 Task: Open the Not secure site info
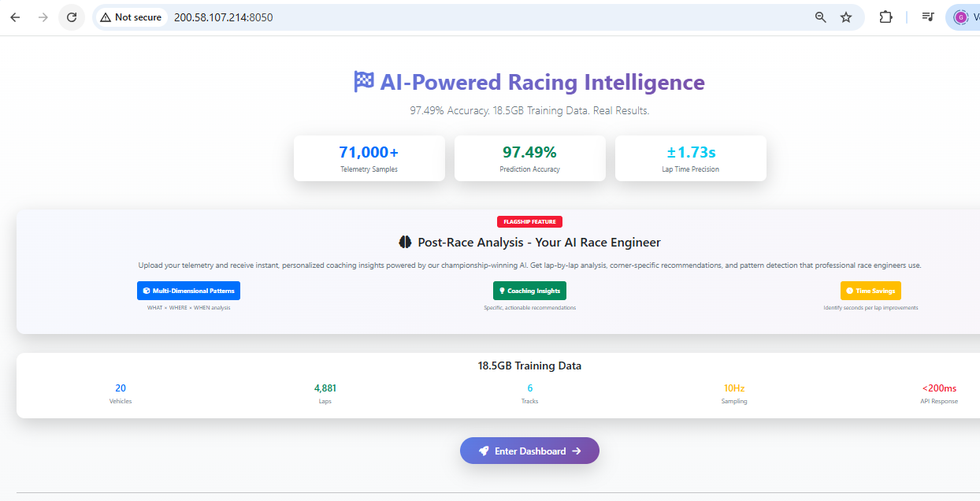[131, 17]
